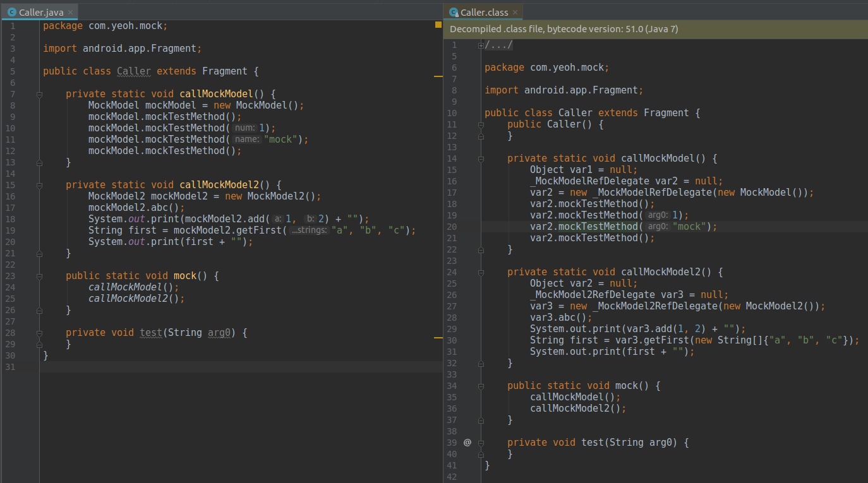Image resolution: width=868 pixels, height=483 pixels.
Task: Click 'callMockModel();' on line 35 of Caller.class
Action: (575, 397)
